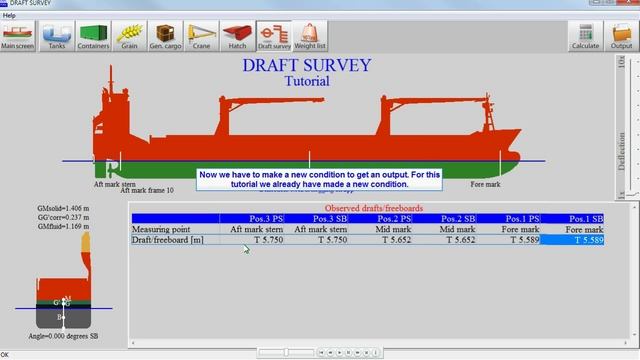Click the Pos.1 SB column header
Viewport: 640px width, 360px height.
pos(572,219)
